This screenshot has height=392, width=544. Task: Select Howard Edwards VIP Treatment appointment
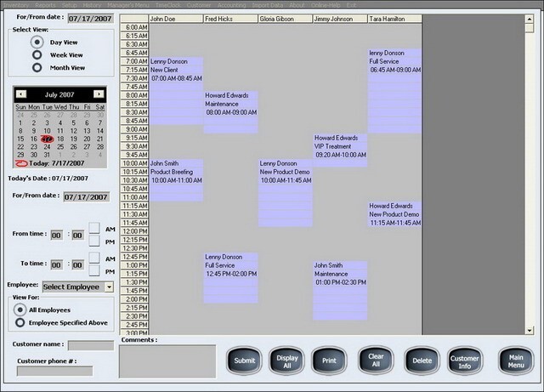[x=340, y=147]
